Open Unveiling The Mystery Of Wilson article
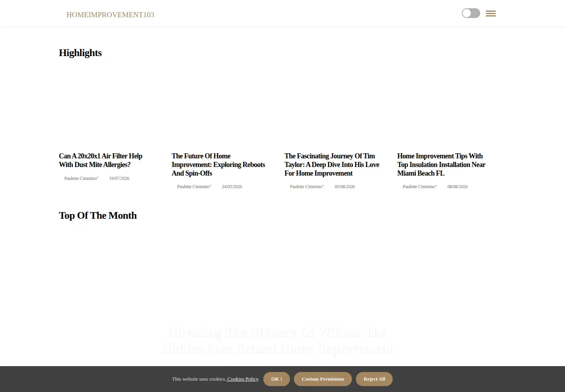This screenshot has width=565, height=392. (x=278, y=340)
